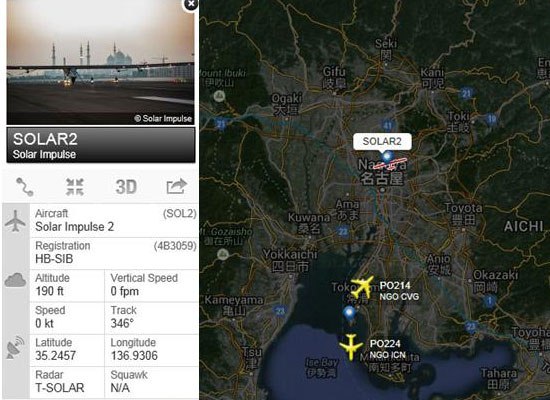550x400 pixels.
Task: Click the PO214 NGO CVG flight label
Action: point(399,291)
